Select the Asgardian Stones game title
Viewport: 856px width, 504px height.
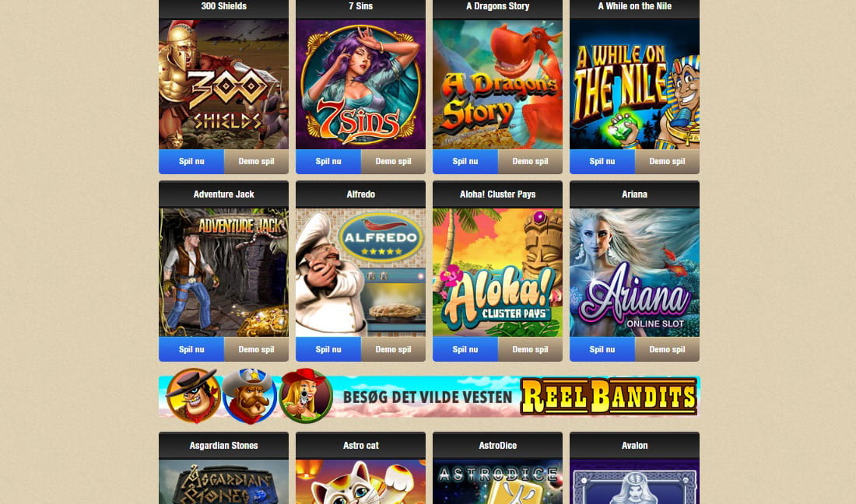click(x=224, y=446)
